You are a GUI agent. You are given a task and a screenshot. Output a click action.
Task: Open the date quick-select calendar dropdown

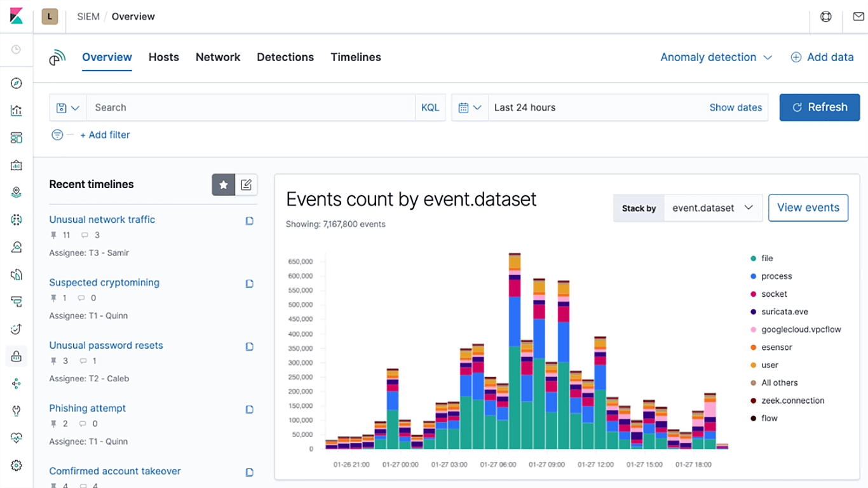470,108
